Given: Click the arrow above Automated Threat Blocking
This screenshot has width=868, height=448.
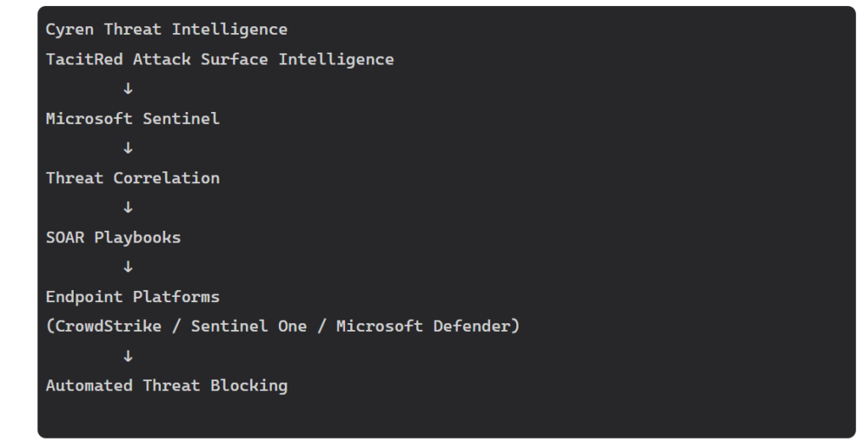Looking at the screenshot, I should [x=128, y=356].
